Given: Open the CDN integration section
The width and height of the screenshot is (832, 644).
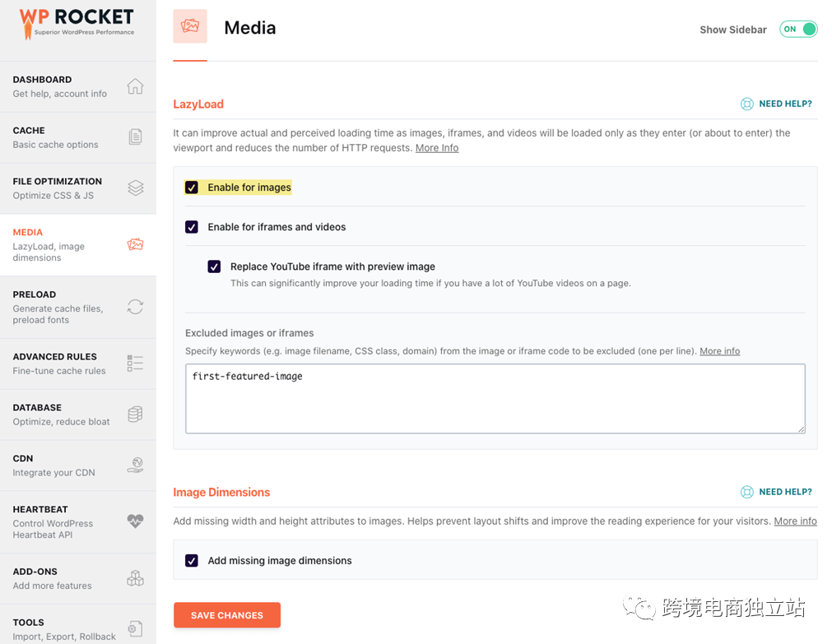Looking at the screenshot, I should [x=78, y=466].
